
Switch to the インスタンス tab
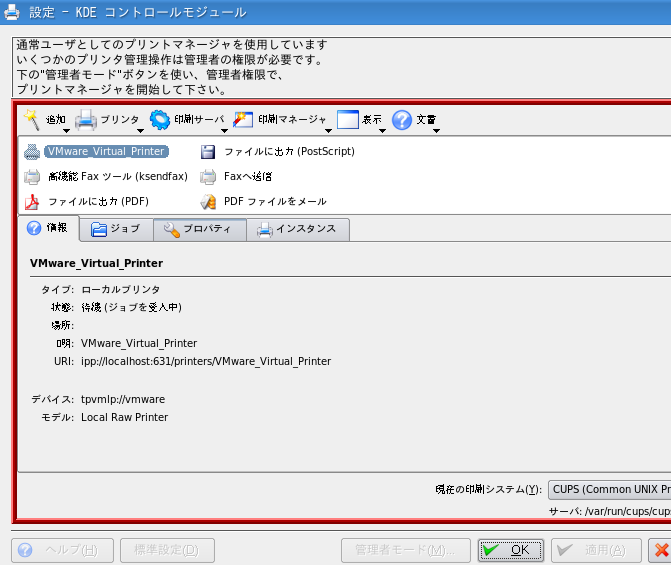coord(298,229)
